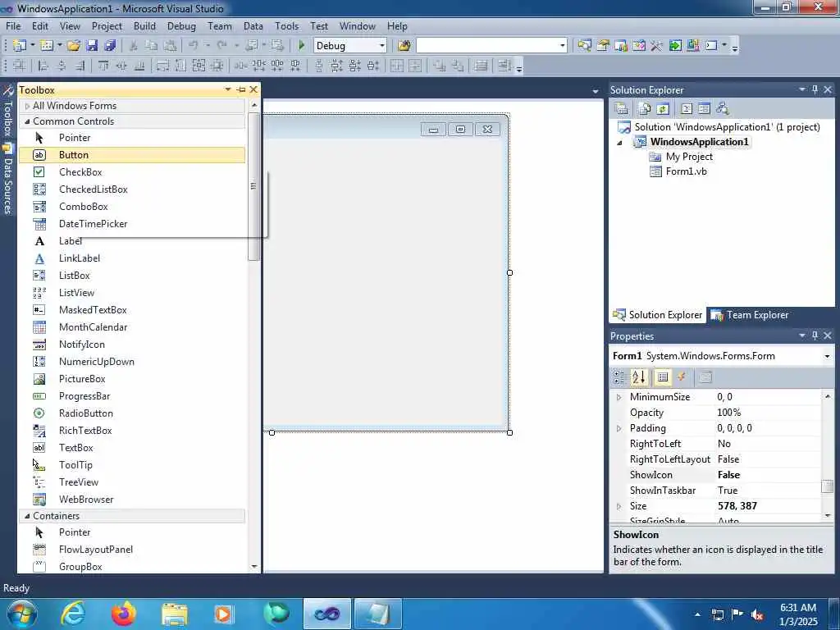Close the Toolbox panel
This screenshot has height=630, width=840.
click(x=254, y=89)
